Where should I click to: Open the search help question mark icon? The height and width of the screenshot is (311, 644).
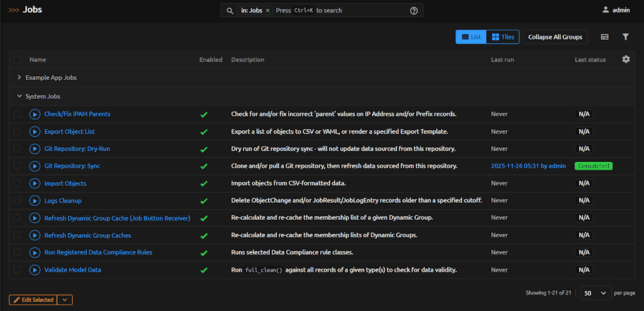[x=414, y=11]
